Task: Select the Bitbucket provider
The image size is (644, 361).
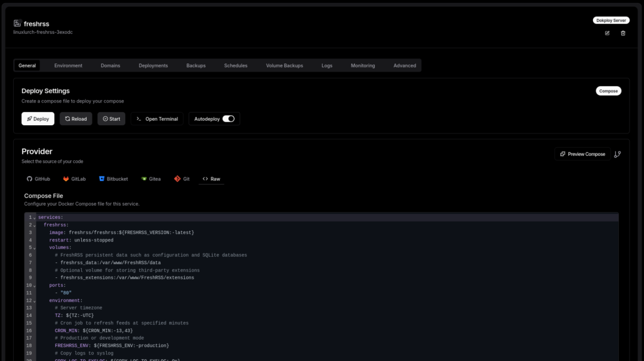Action: (113, 179)
